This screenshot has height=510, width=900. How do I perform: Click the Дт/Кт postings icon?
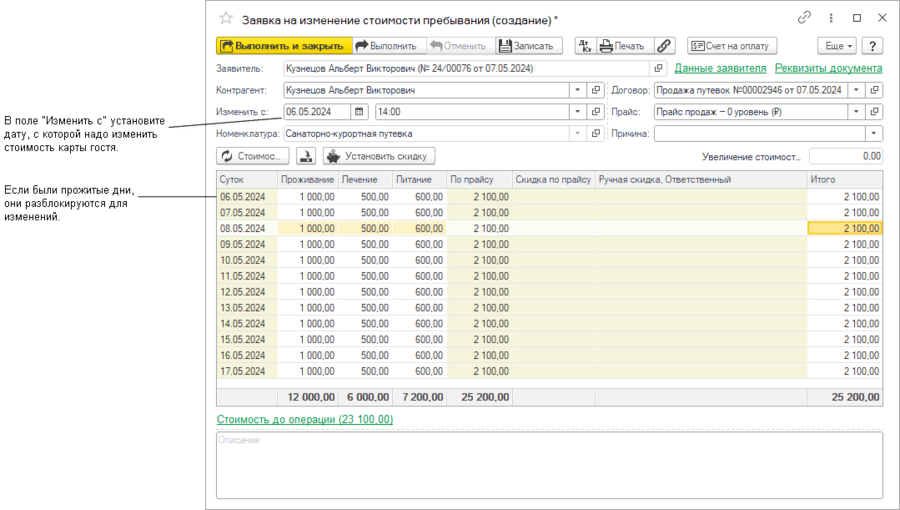[586, 46]
